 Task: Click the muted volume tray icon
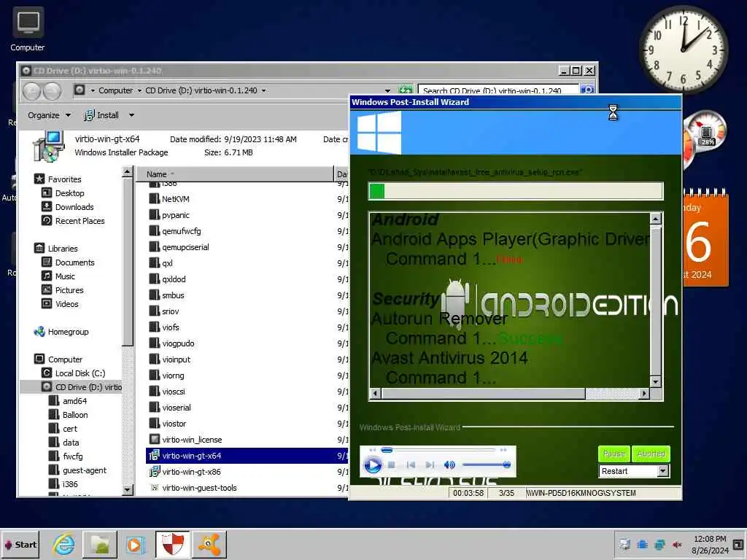676,544
